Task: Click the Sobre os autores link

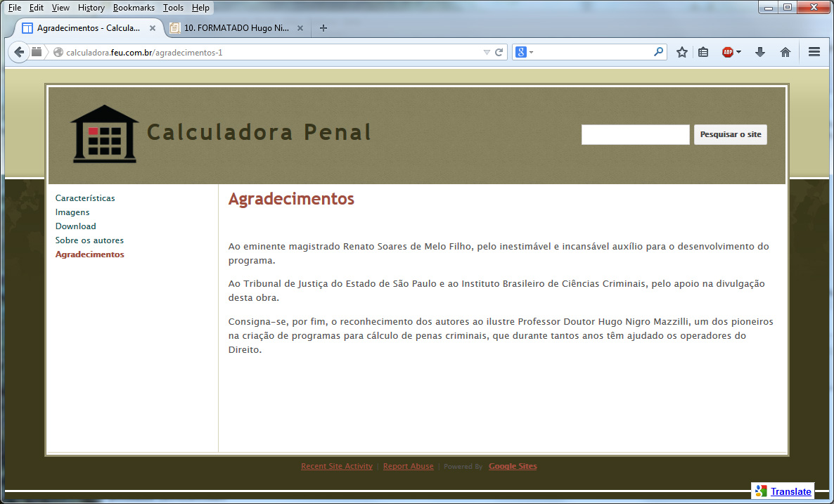Action: pyautogui.click(x=89, y=240)
